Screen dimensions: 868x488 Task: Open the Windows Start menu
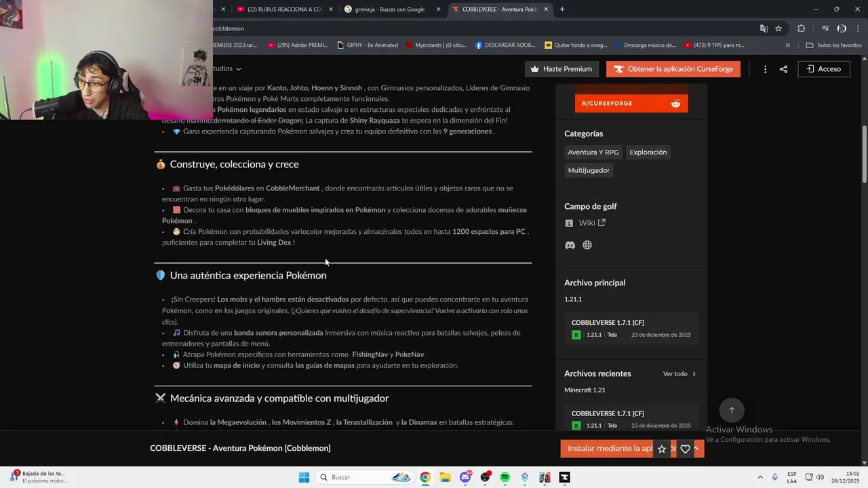coord(304,477)
